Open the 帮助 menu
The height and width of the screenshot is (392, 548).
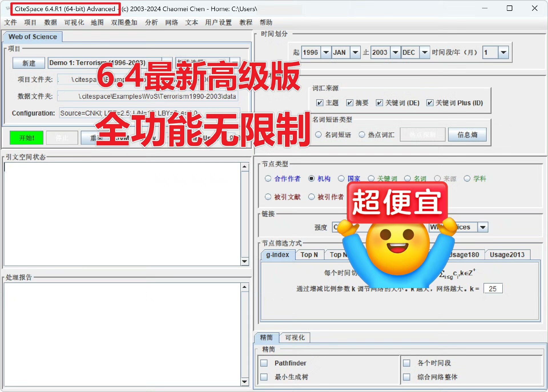click(266, 22)
